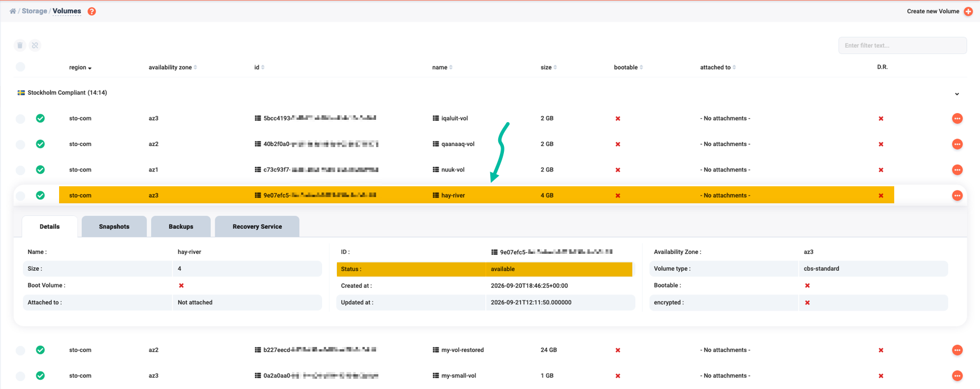
Task: Select the qaanaaq-vol row checkbox
Action: pyautogui.click(x=20, y=144)
